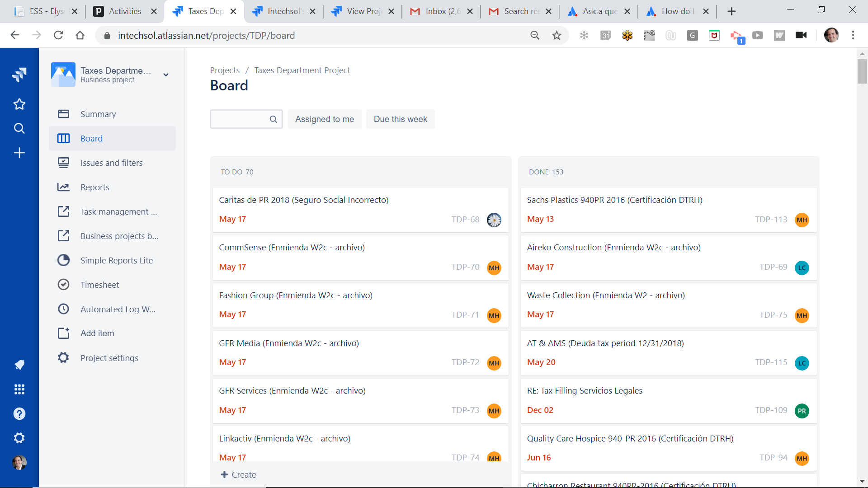Open Task management link in sidebar
This screenshot has height=488, width=868.
(112, 211)
